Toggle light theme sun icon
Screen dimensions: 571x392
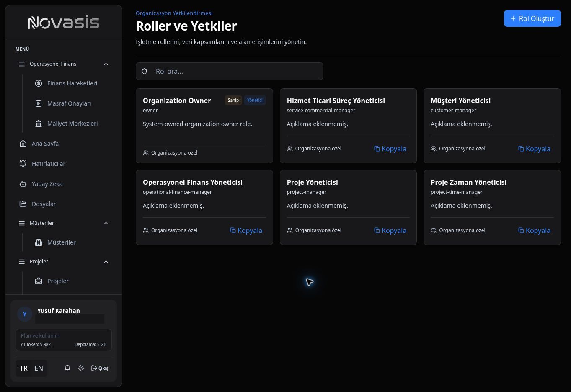(81, 368)
